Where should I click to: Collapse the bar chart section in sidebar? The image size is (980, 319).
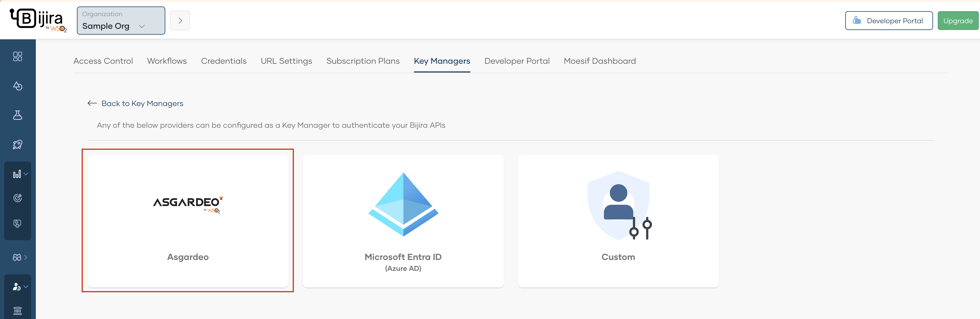click(x=20, y=174)
